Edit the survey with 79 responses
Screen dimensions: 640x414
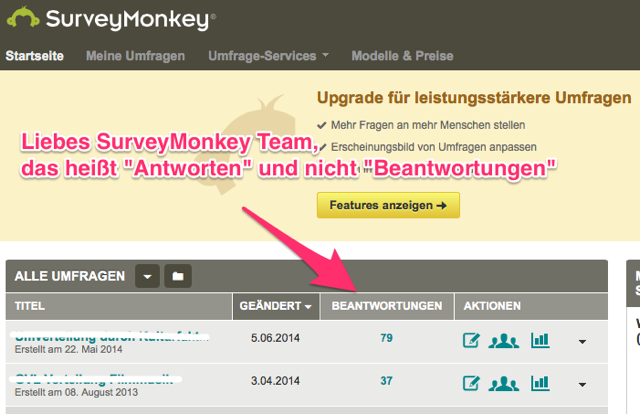pos(471,340)
